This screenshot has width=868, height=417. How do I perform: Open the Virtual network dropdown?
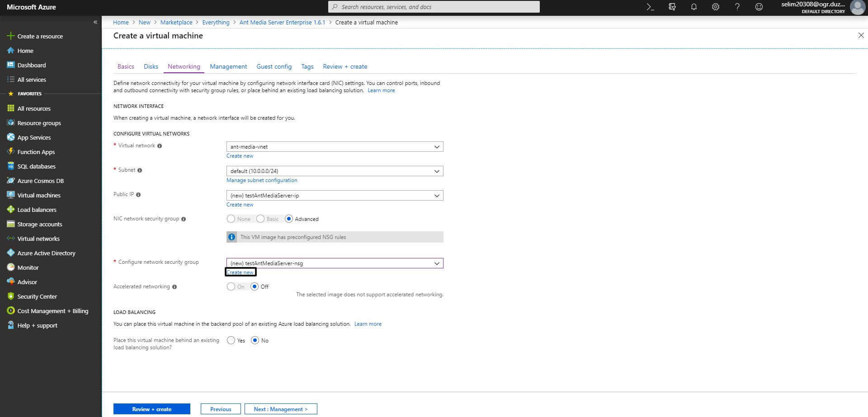pos(335,146)
